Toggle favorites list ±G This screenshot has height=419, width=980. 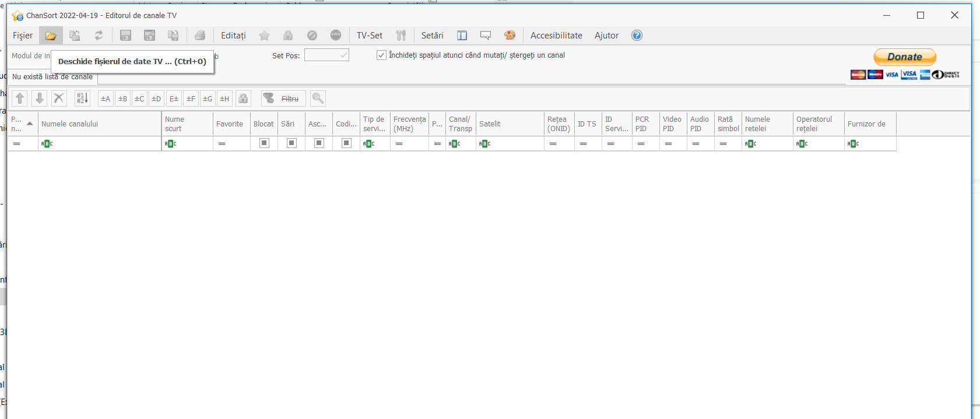[208, 98]
